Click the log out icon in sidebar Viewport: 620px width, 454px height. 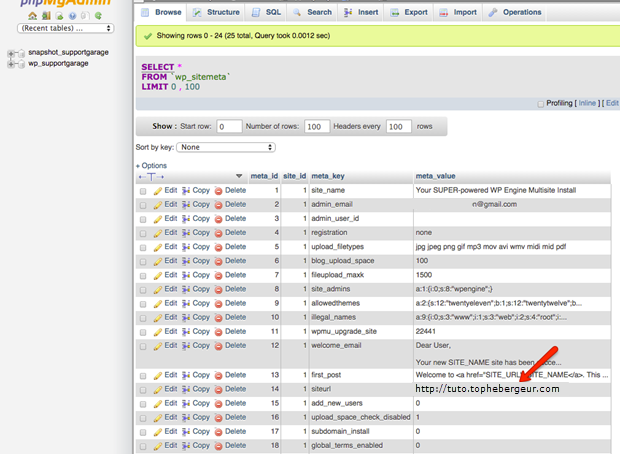point(46,16)
